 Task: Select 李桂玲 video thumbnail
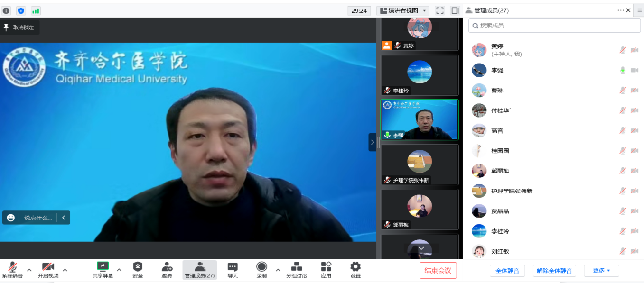point(420,75)
